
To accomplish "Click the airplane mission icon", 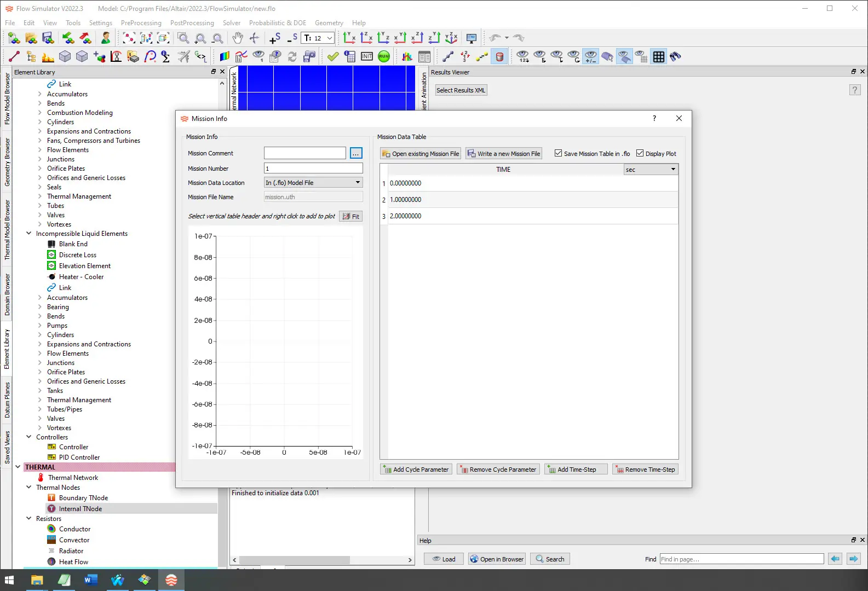I will coord(184,56).
